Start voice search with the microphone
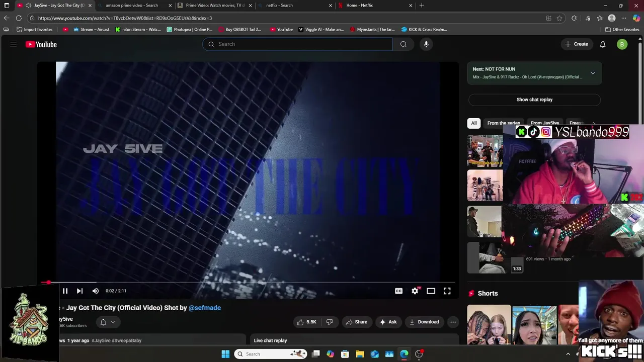 coord(426,44)
